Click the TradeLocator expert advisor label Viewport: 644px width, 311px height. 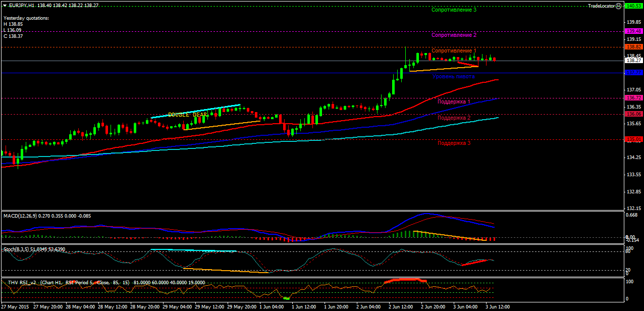click(601, 6)
